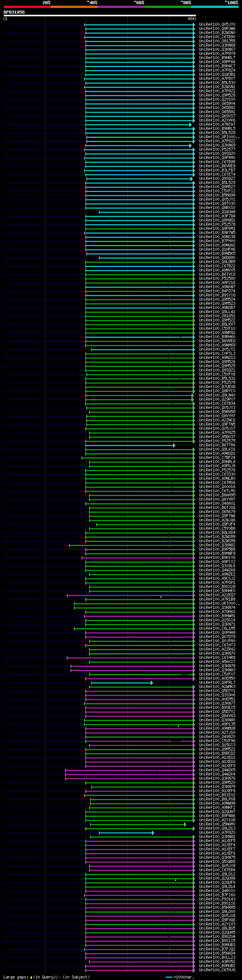
Task: Select the UniRef100_Q69XS7 entry
Action: coord(217,116)
